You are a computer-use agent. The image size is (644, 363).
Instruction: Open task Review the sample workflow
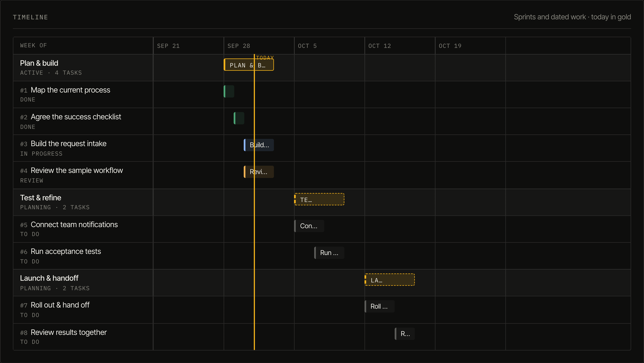click(x=77, y=170)
